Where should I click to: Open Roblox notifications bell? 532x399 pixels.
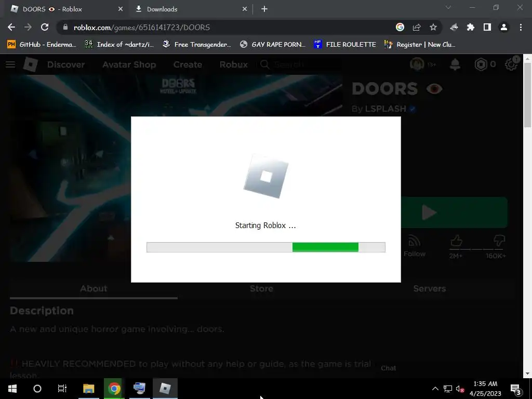pos(455,64)
